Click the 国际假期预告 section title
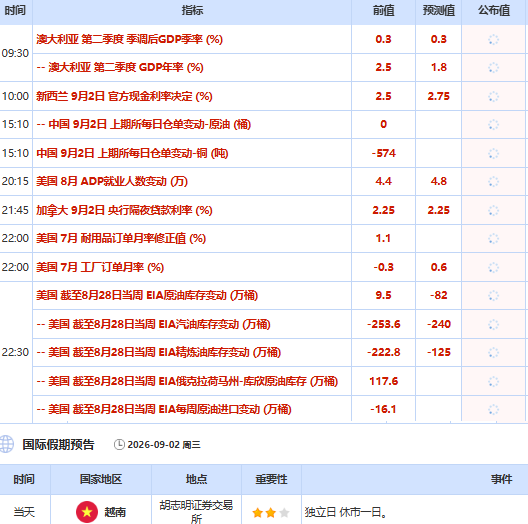Viewport: 528px width, 524px height. point(58,445)
